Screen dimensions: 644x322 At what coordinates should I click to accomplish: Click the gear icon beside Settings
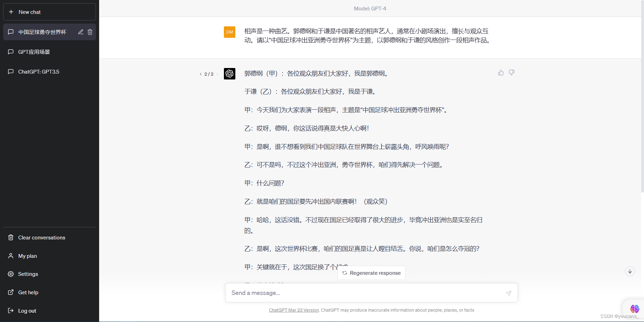11,274
